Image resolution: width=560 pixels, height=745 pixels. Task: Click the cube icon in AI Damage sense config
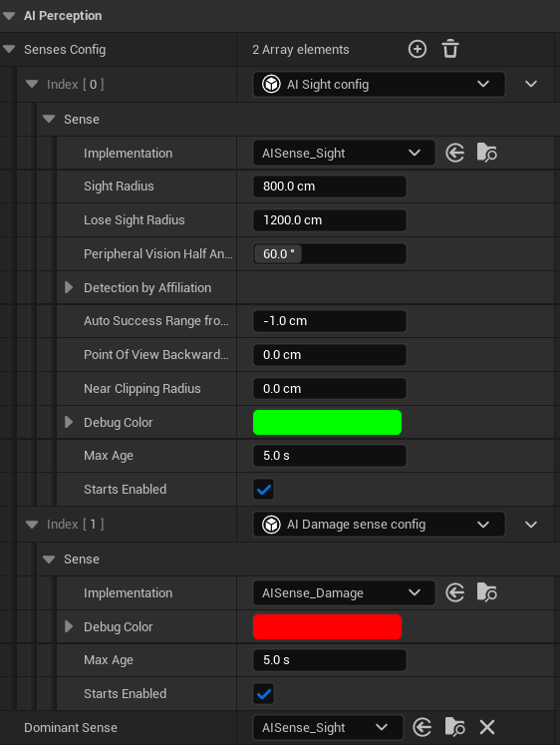pos(271,525)
